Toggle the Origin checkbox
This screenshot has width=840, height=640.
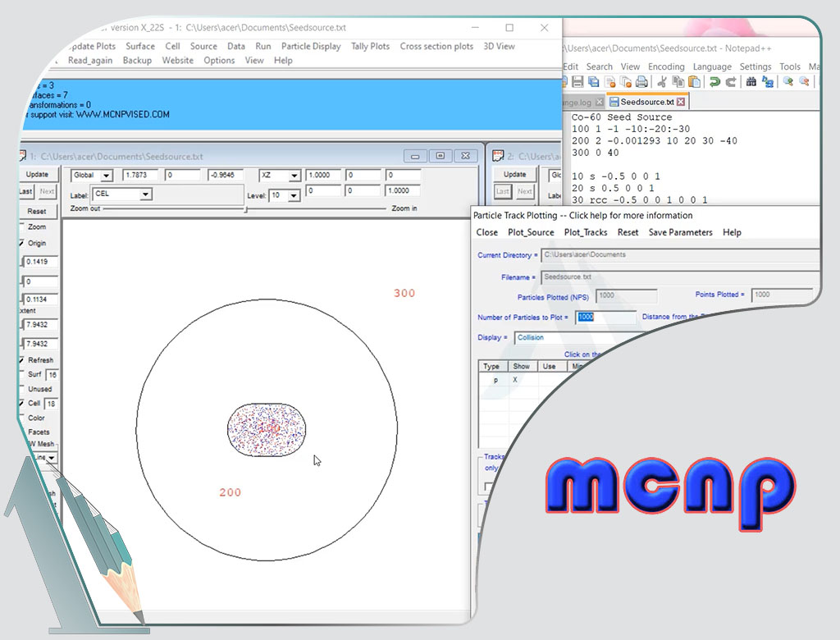tap(22, 244)
